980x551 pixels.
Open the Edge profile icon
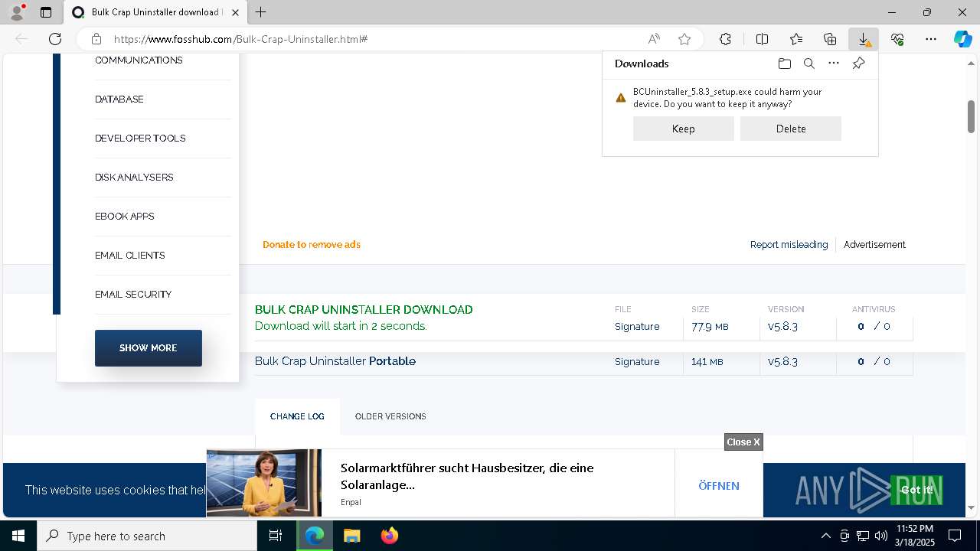click(x=17, y=12)
